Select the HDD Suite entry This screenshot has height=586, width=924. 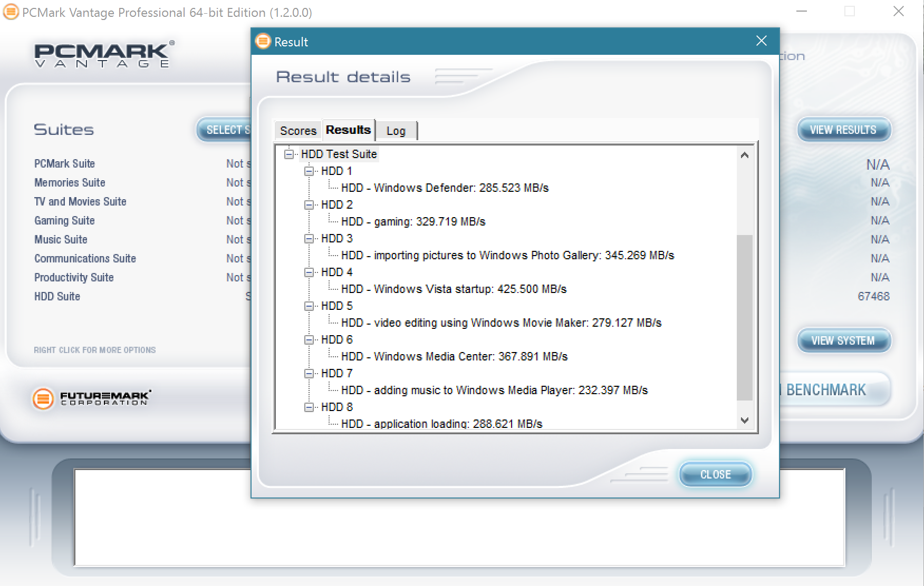coord(57,297)
